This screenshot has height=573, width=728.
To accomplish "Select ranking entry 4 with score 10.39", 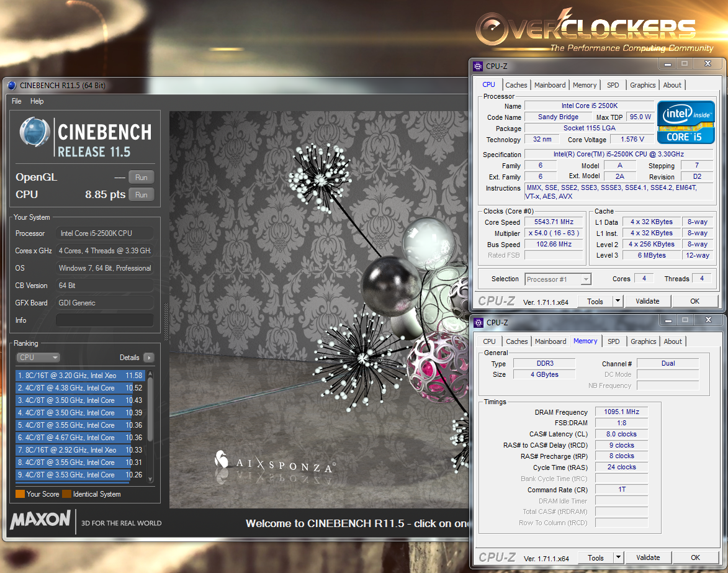I will (80, 413).
